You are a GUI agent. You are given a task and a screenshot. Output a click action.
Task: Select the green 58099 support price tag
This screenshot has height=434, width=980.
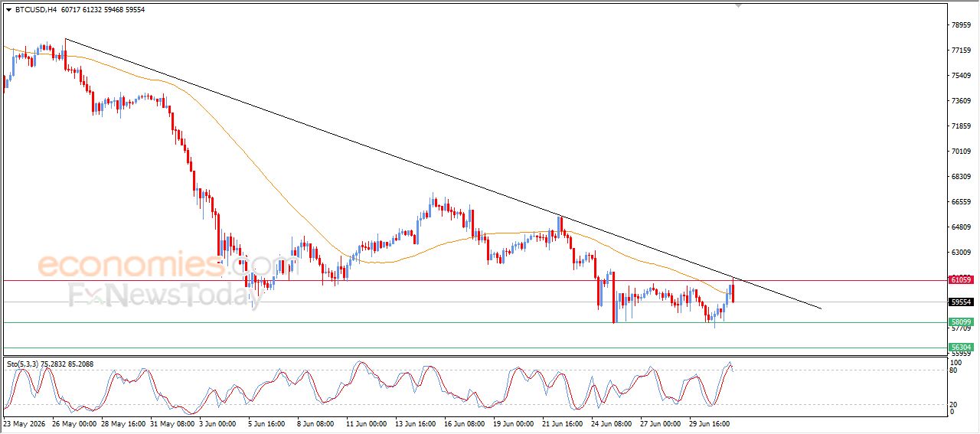click(961, 322)
